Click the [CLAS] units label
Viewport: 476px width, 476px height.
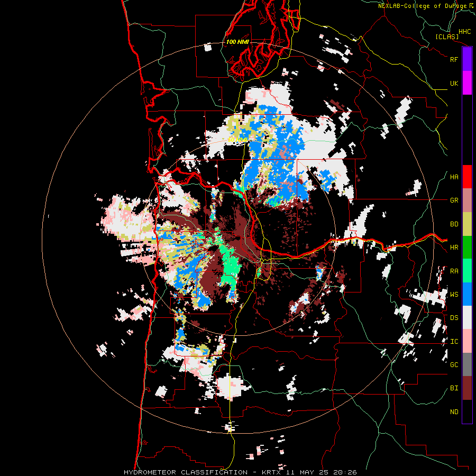point(447,37)
